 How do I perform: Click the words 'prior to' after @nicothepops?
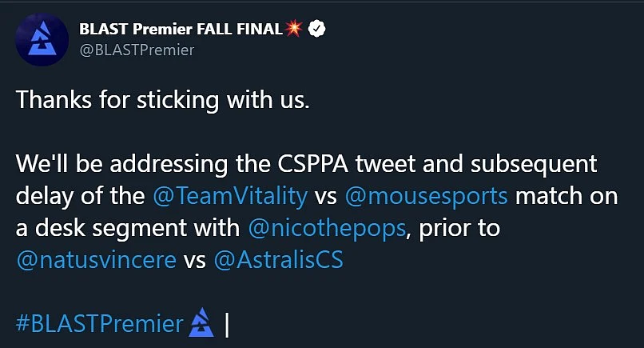(x=459, y=228)
